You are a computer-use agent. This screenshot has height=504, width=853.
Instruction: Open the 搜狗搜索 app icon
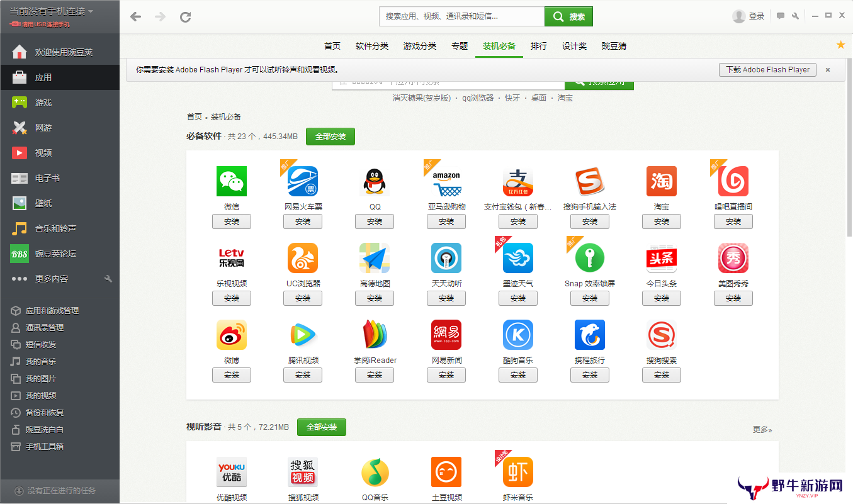(x=662, y=335)
